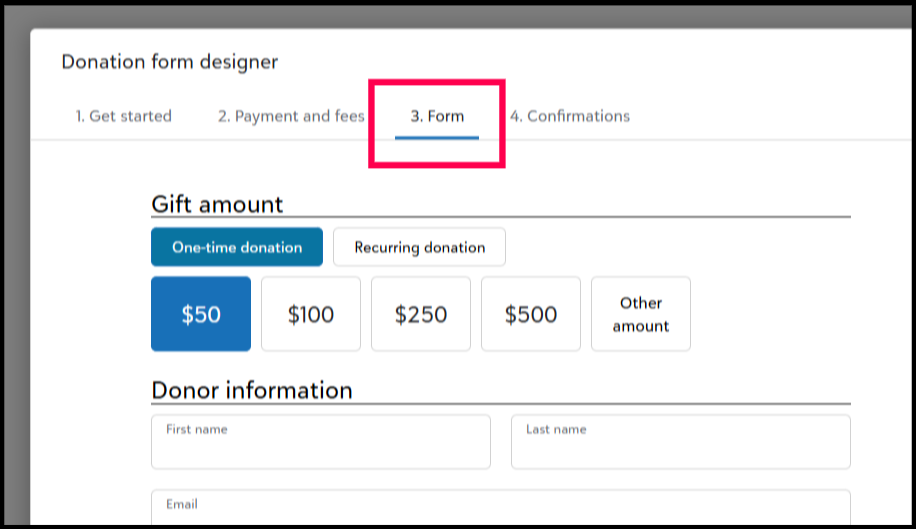Click the Donation form designer title

pyautogui.click(x=170, y=62)
